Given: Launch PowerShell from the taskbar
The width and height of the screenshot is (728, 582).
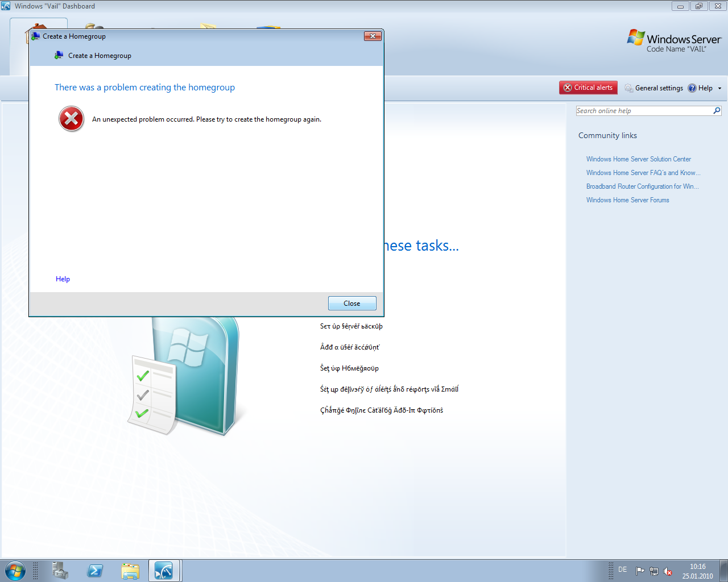Looking at the screenshot, I should point(95,571).
